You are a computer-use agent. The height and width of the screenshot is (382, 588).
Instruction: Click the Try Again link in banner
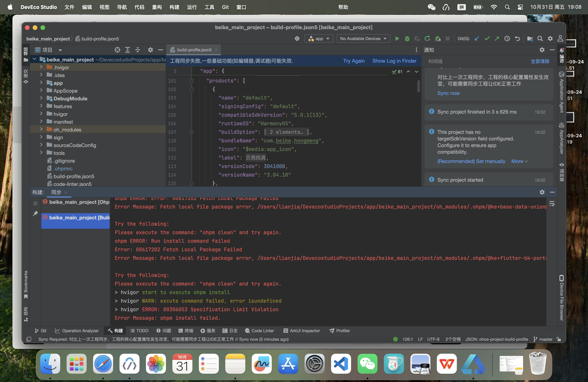pyautogui.click(x=353, y=61)
